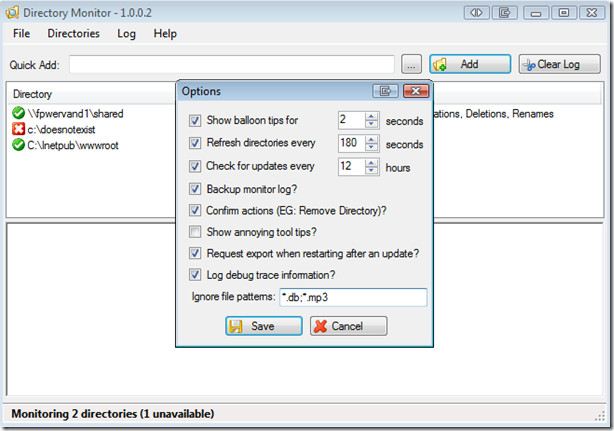Screen dimensions: 614x431
Task: Click the left-right arrows title bar button
Action: click(476, 13)
